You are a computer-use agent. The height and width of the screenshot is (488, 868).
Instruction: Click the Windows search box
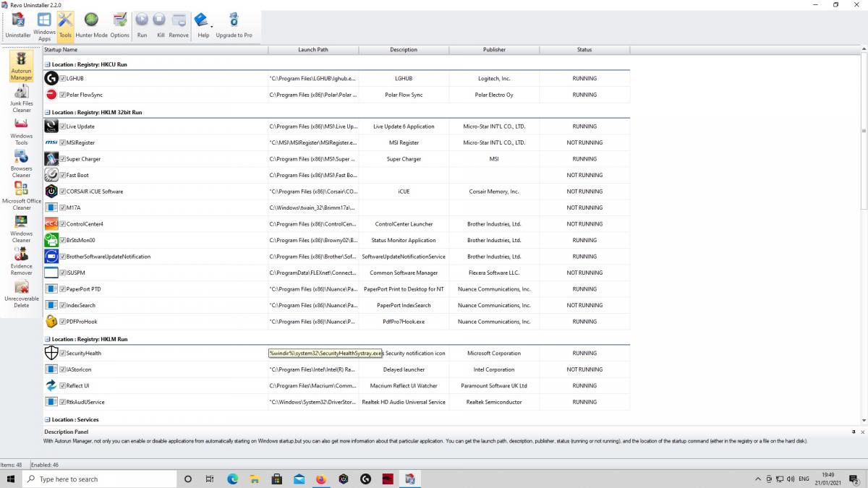(x=100, y=479)
